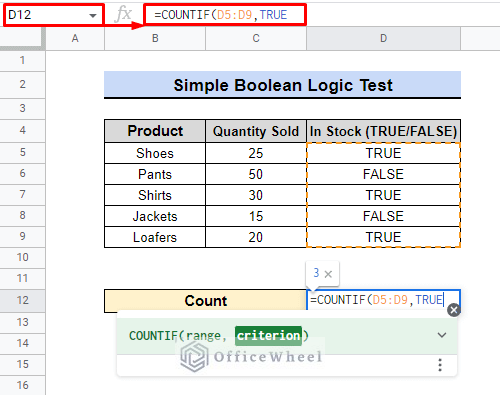Click the D12 cell being edited
500x395 pixels.
click(x=383, y=300)
